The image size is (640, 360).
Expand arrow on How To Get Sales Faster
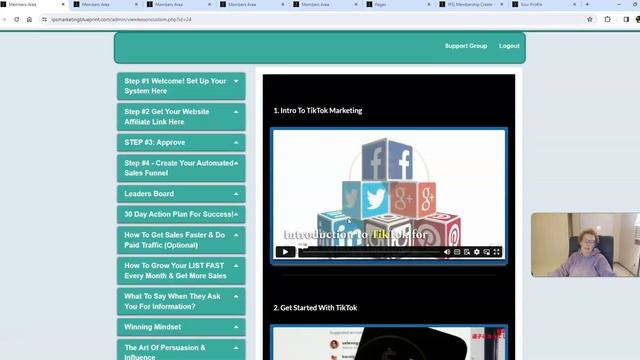(x=236, y=235)
